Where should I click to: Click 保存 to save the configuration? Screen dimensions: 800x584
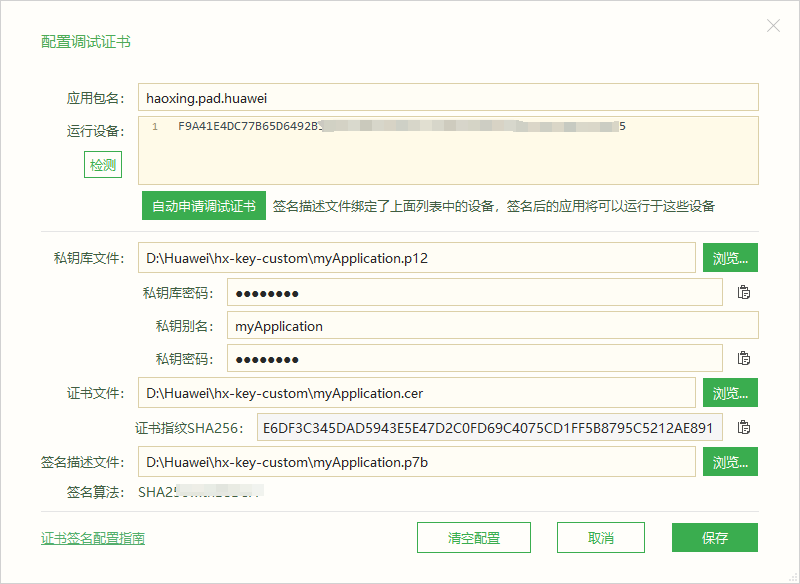click(x=714, y=537)
